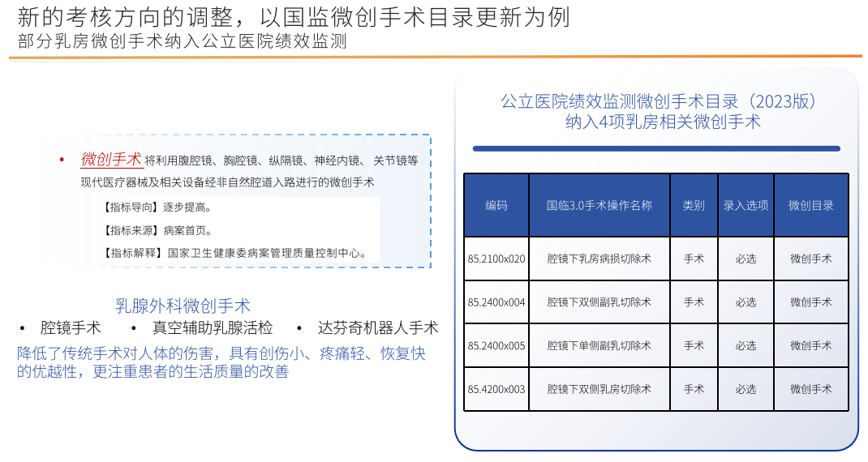The width and height of the screenshot is (868, 462).
Task: Click the 类别 column header
Action: (x=694, y=206)
